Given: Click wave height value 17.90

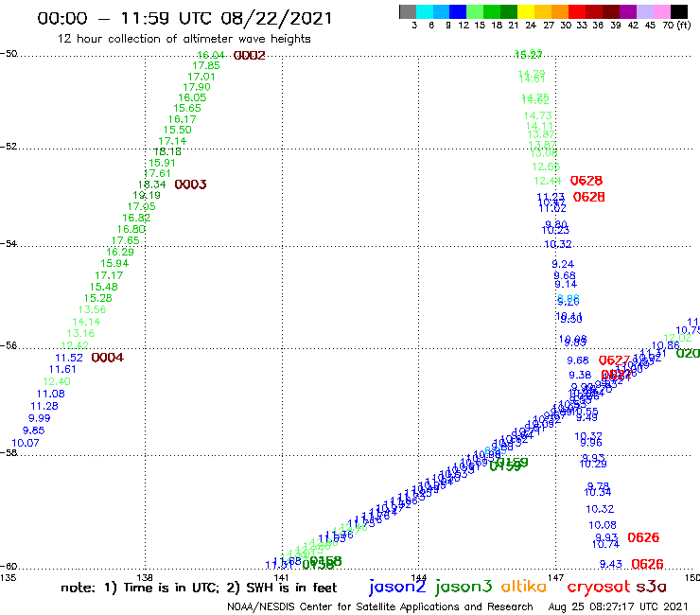Looking at the screenshot, I should pyautogui.click(x=197, y=87).
